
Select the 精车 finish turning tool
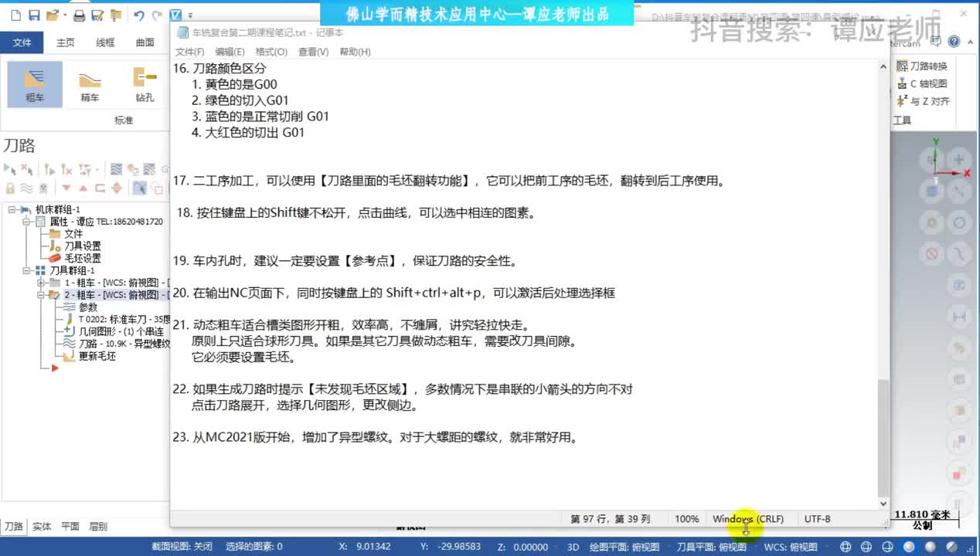90,84
